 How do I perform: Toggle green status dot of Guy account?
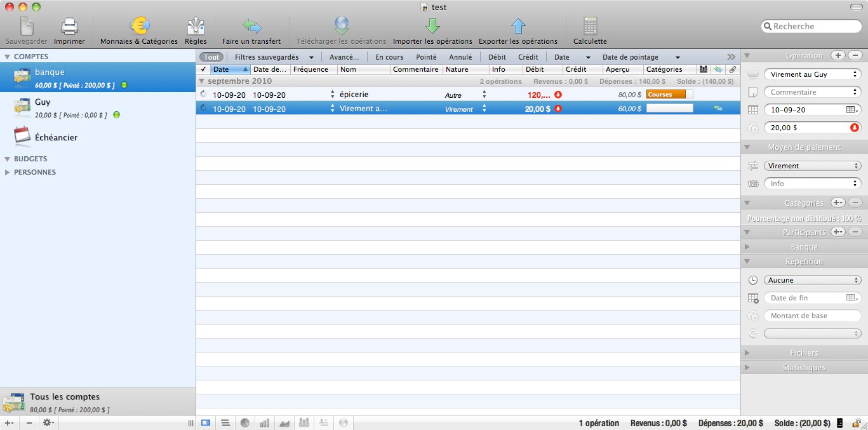tap(116, 115)
